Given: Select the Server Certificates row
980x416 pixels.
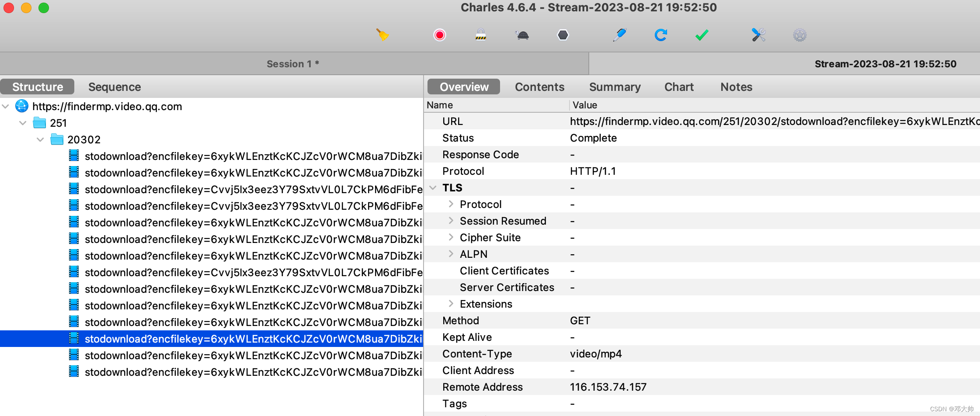Looking at the screenshot, I should point(702,287).
